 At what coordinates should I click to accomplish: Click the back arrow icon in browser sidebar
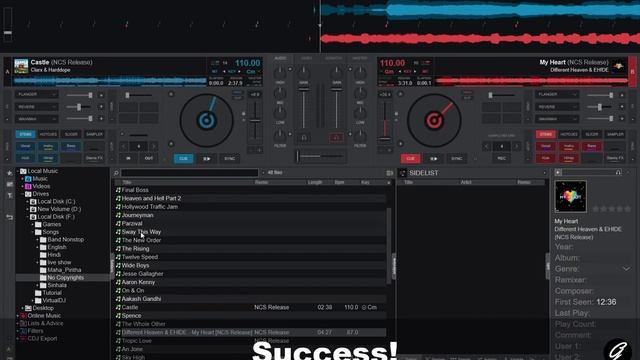9,217
